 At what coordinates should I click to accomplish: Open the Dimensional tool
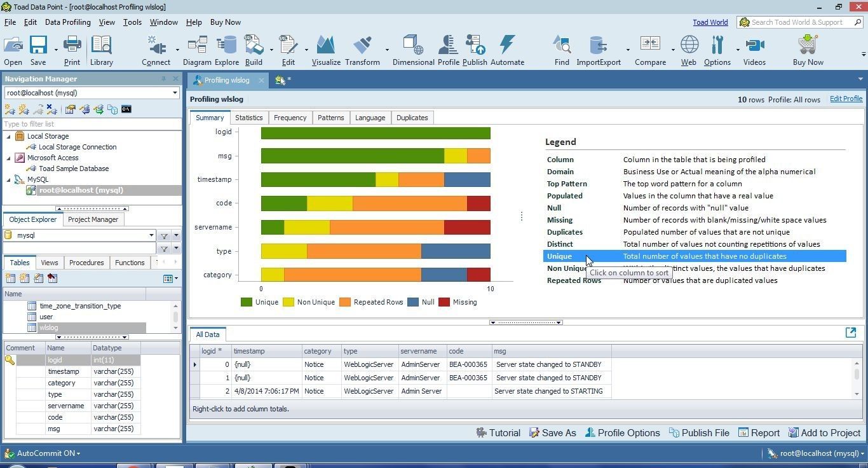(x=413, y=50)
